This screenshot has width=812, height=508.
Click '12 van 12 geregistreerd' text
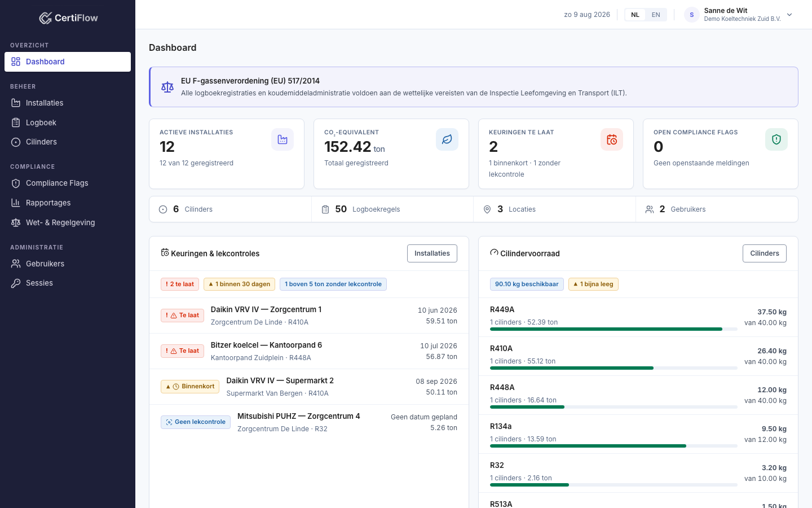(196, 163)
